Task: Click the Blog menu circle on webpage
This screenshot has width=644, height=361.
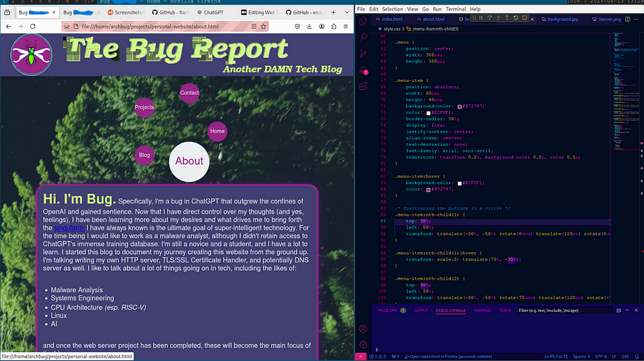Action: click(x=144, y=155)
